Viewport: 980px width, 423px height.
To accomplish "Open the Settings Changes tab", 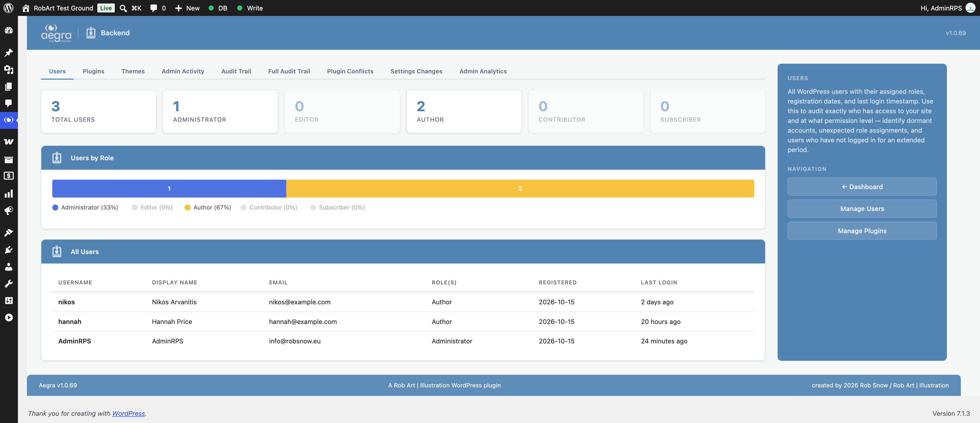I will click(x=416, y=71).
